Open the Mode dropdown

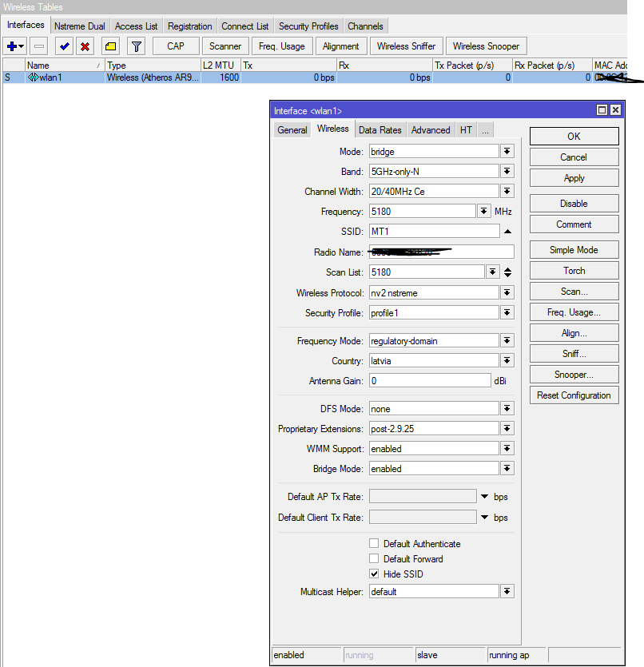(507, 152)
